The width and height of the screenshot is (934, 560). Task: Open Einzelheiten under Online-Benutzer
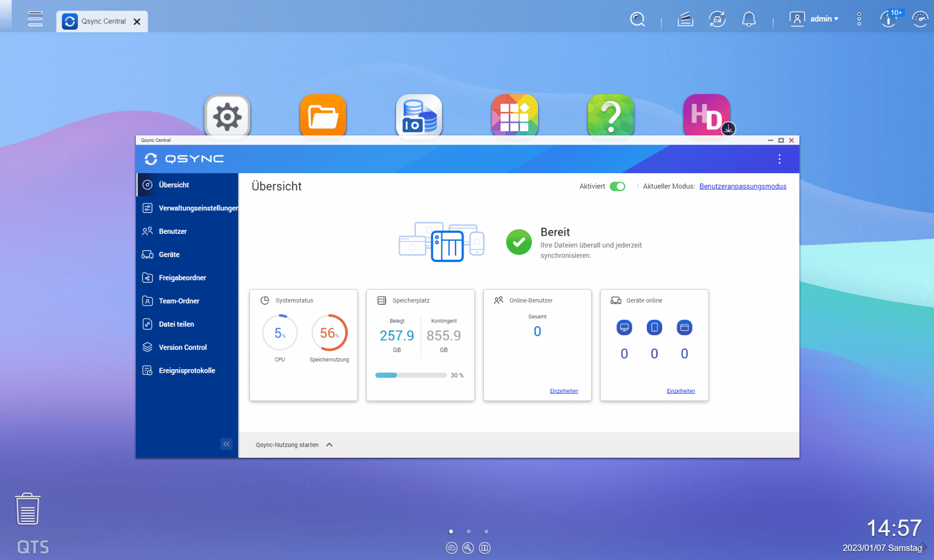[x=564, y=391]
